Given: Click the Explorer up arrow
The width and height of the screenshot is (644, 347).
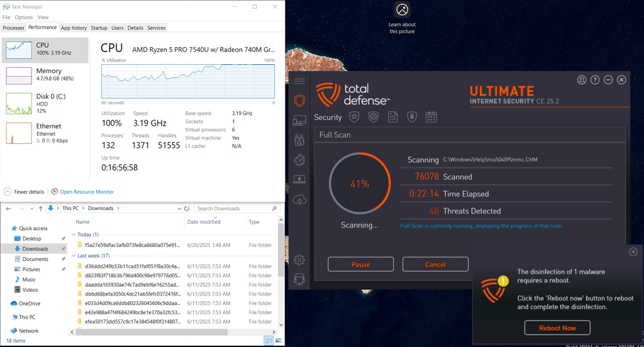Looking at the screenshot, I should 41,209.
